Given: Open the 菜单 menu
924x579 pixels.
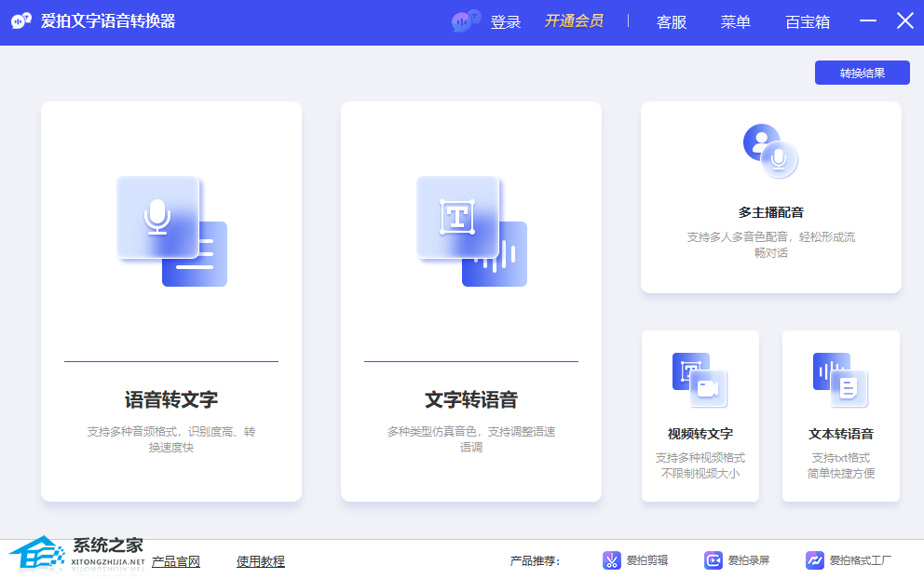Looking at the screenshot, I should 736,22.
